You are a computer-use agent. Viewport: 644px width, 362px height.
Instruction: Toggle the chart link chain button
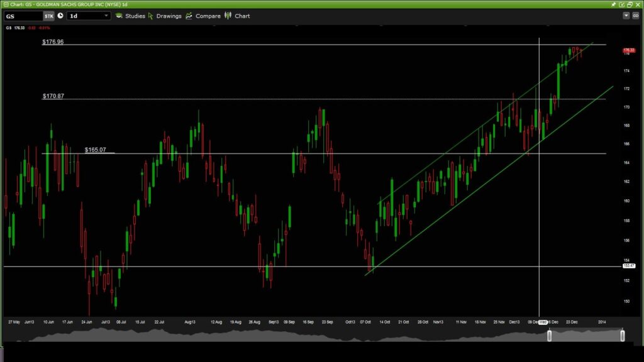(x=636, y=16)
